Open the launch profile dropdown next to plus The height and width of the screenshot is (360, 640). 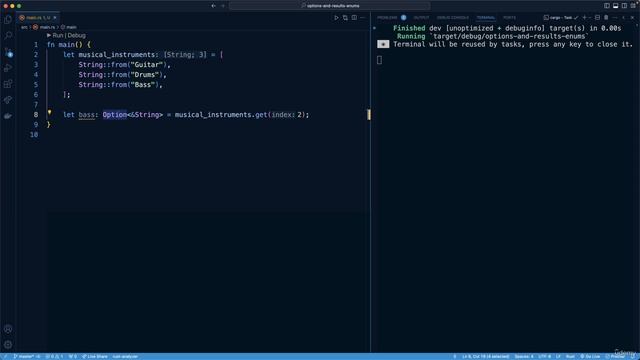(590, 18)
